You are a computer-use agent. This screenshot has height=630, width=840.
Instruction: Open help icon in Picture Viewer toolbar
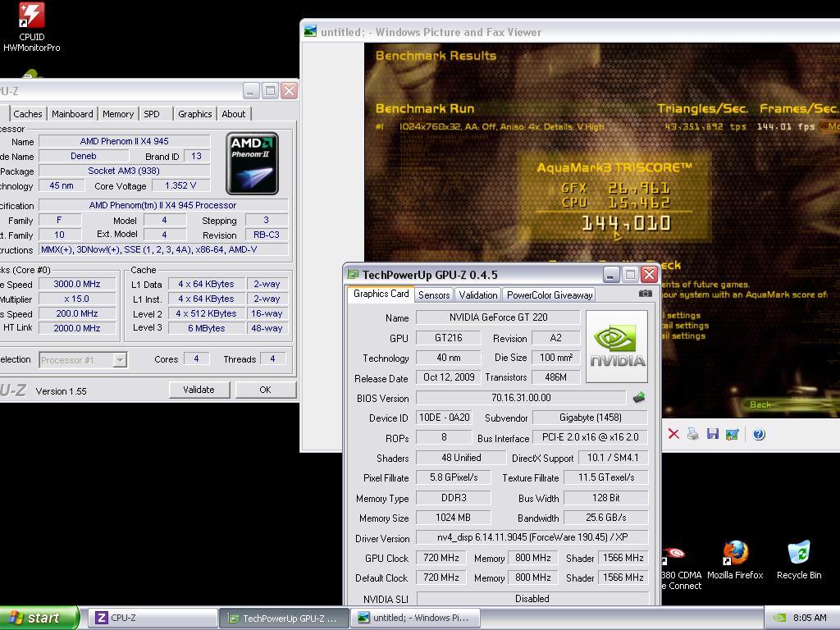click(x=759, y=434)
